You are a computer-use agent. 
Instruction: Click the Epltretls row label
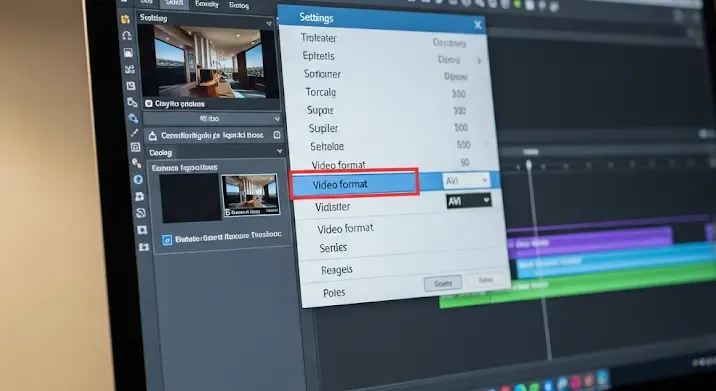point(318,56)
